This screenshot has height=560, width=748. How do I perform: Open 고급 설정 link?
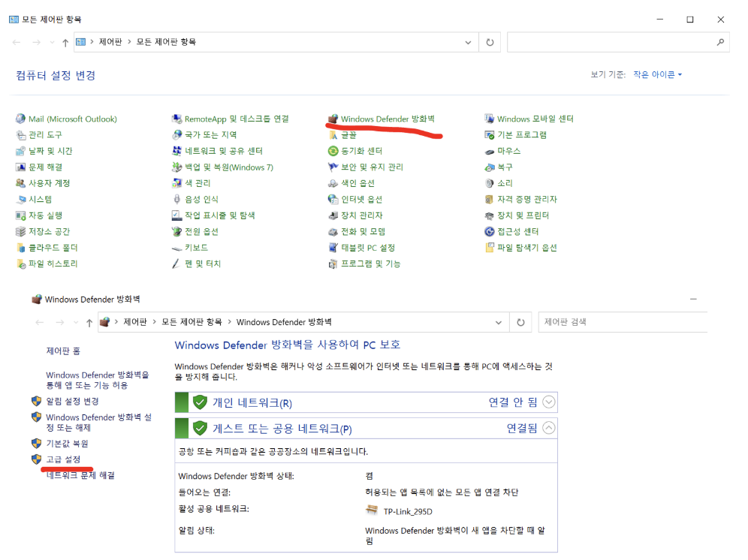click(x=63, y=460)
